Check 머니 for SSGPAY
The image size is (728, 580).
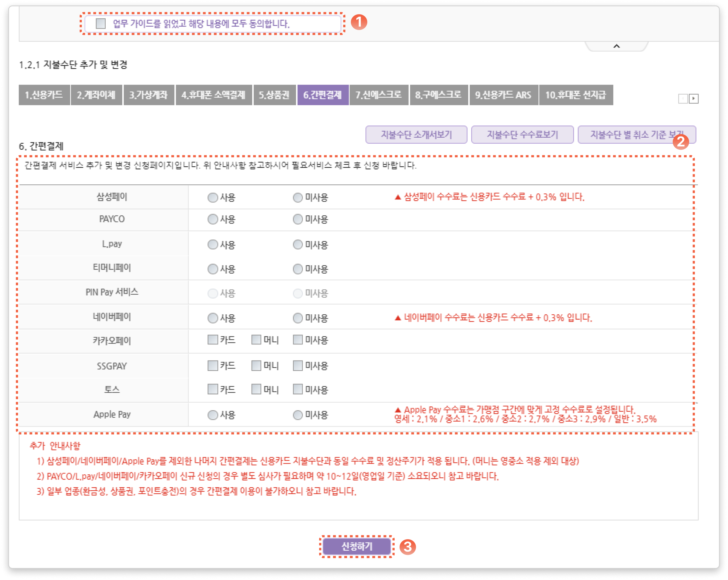[x=256, y=366]
